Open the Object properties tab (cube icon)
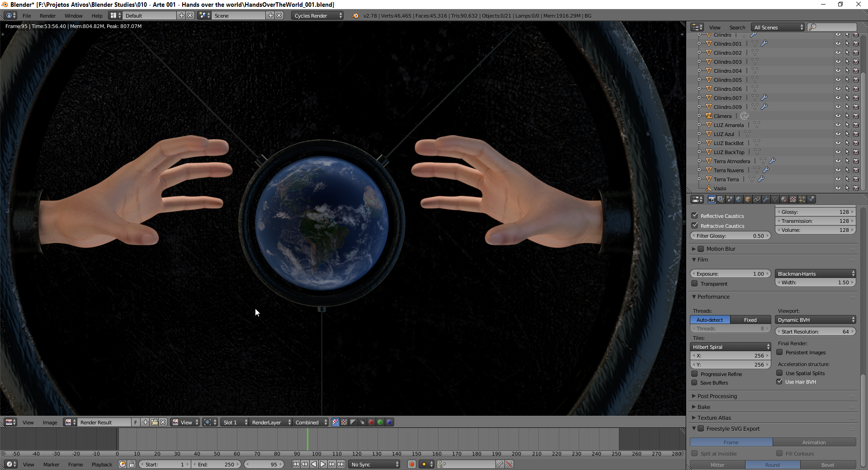This screenshot has height=470, width=868. click(x=748, y=199)
